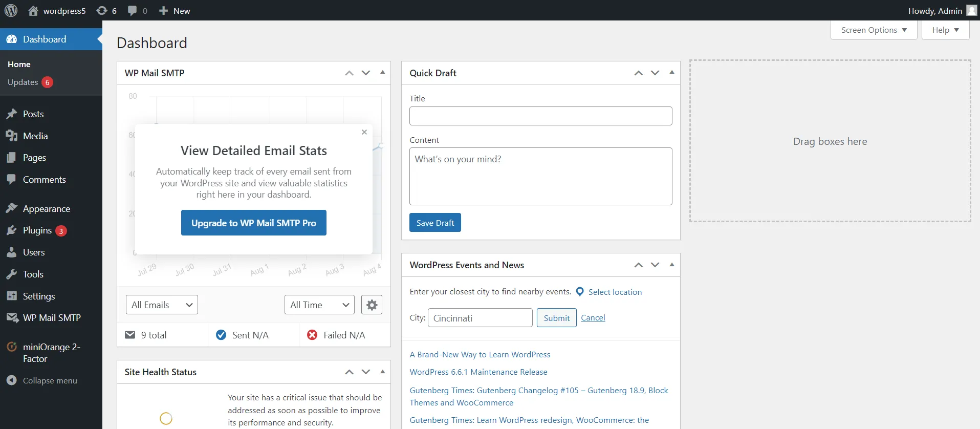Click the Select location pin icon
This screenshot has width=980, height=429.
[x=580, y=292]
